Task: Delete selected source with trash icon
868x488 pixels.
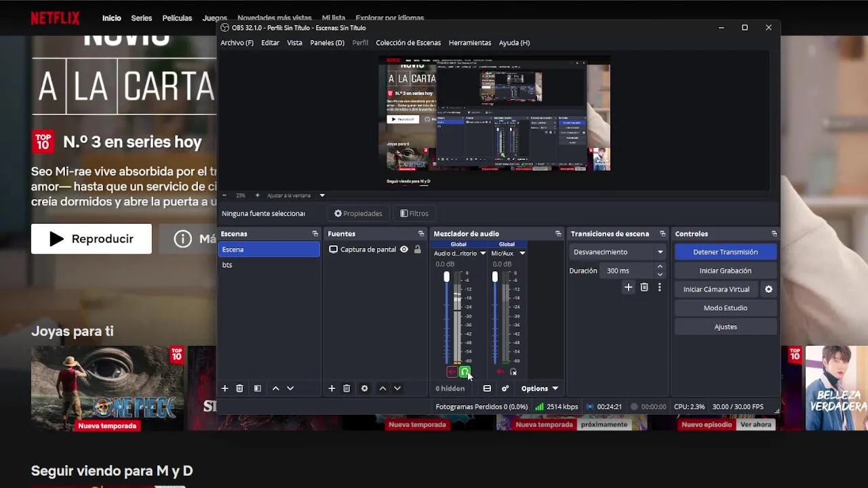Action: click(x=347, y=388)
